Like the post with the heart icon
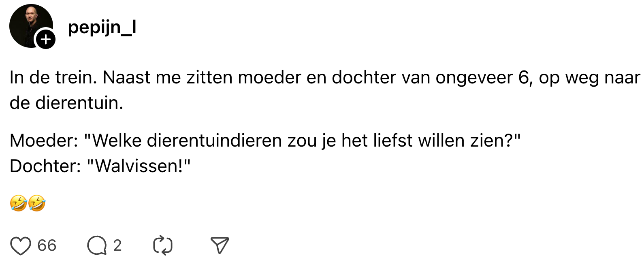Image resolution: width=644 pixels, height=260 pixels. point(20,246)
